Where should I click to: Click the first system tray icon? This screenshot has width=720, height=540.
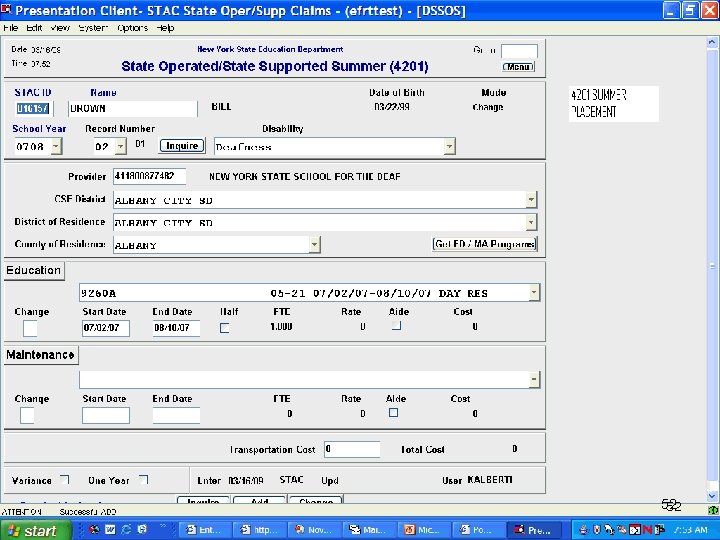coord(583,530)
